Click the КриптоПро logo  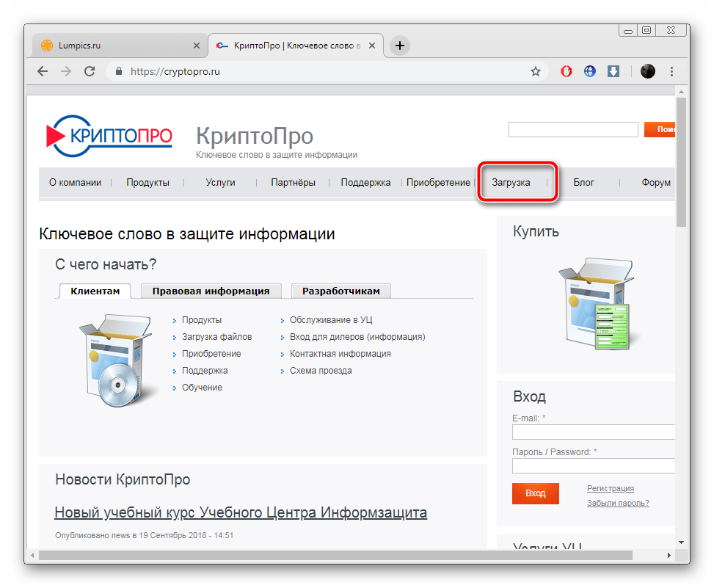click(x=109, y=137)
